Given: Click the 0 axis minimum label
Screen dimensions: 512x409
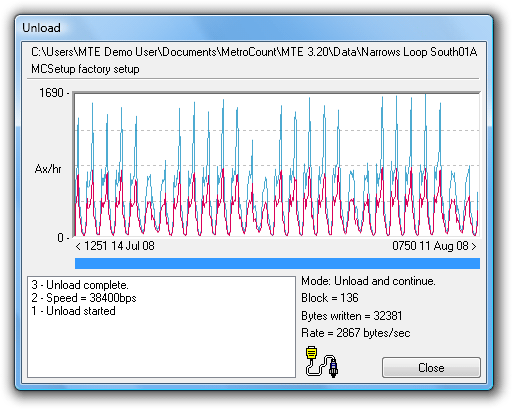Looking at the screenshot, I should [60, 238].
